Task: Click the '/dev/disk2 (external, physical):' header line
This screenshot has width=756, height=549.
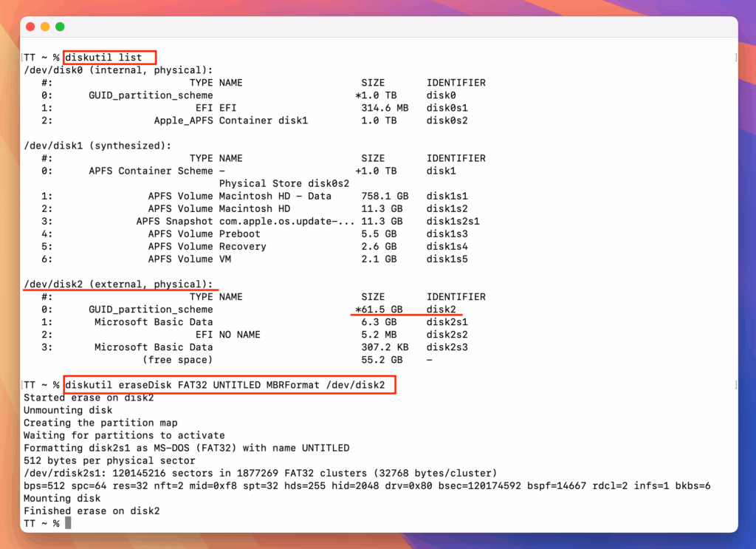Action: coord(118,284)
